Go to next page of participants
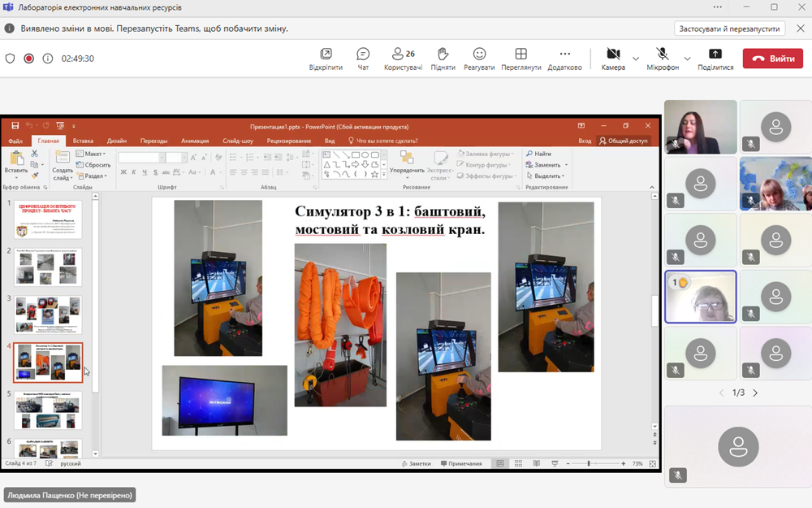The image size is (812, 508). (755, 393)
